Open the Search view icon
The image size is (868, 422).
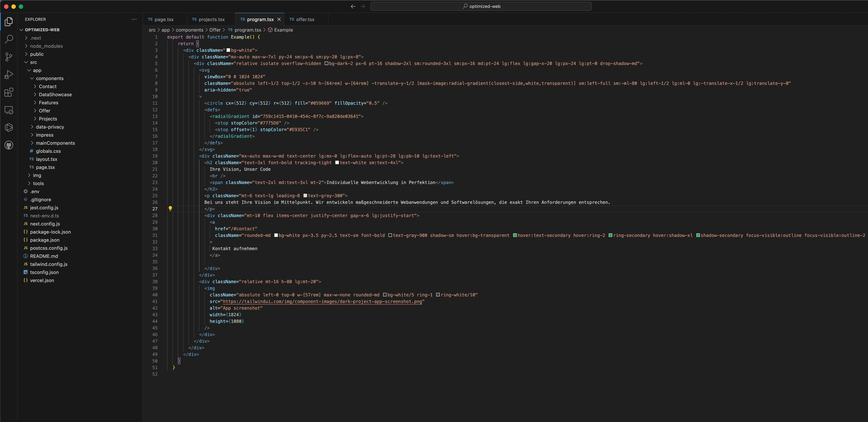[x=9, y=39]
